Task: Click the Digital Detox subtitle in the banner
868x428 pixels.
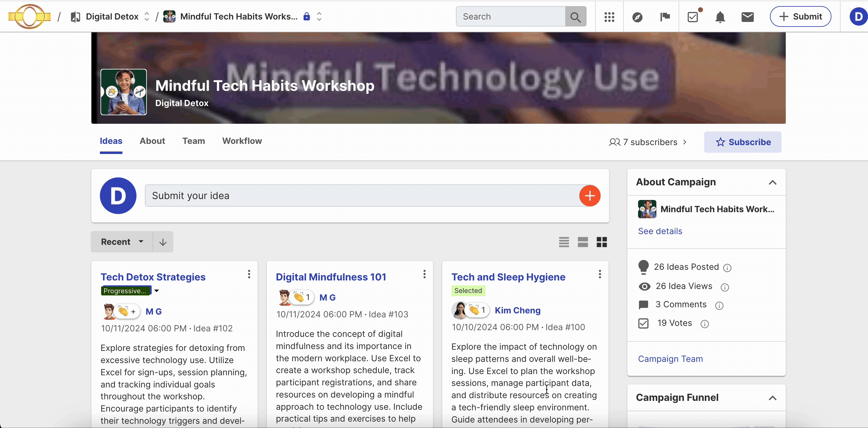Action: coord(182,103)
